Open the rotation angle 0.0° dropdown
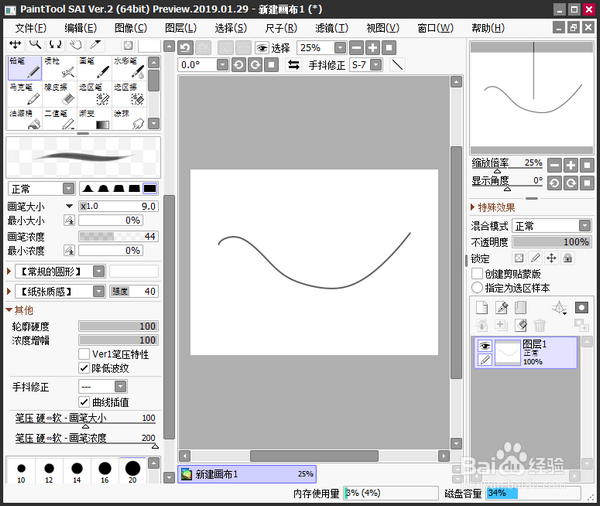The height and width of the screenshot is (506, 600). [223, 65]
